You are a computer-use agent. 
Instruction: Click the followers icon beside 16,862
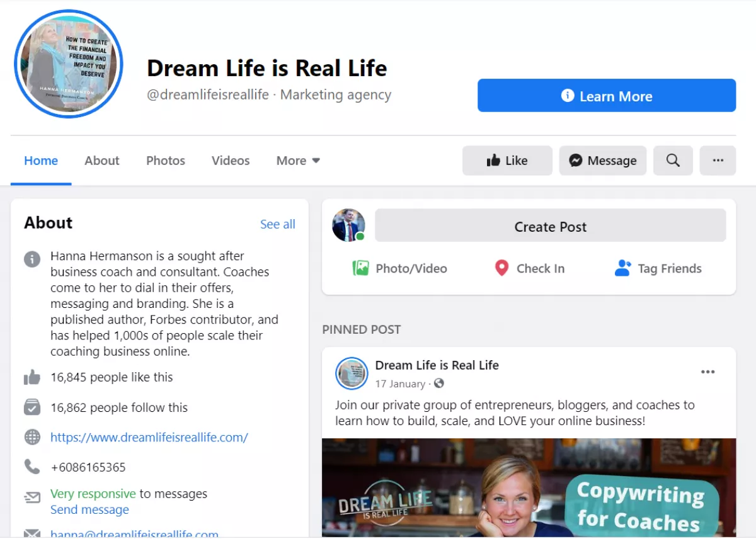[x=32, y=407]
